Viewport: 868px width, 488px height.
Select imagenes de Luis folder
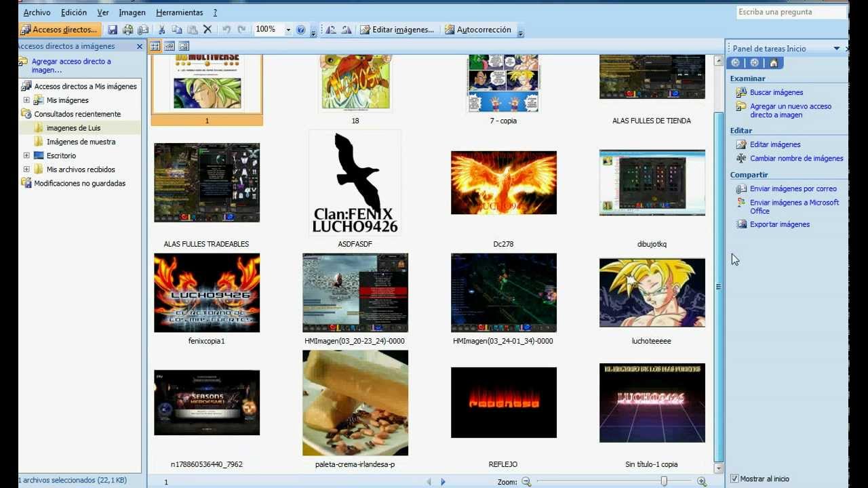[73, 128]
